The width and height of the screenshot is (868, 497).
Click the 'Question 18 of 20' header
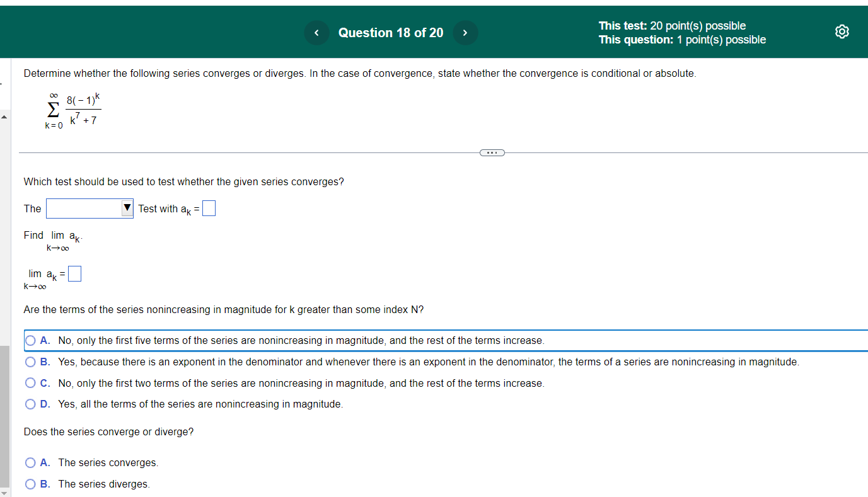coord(391,32)
